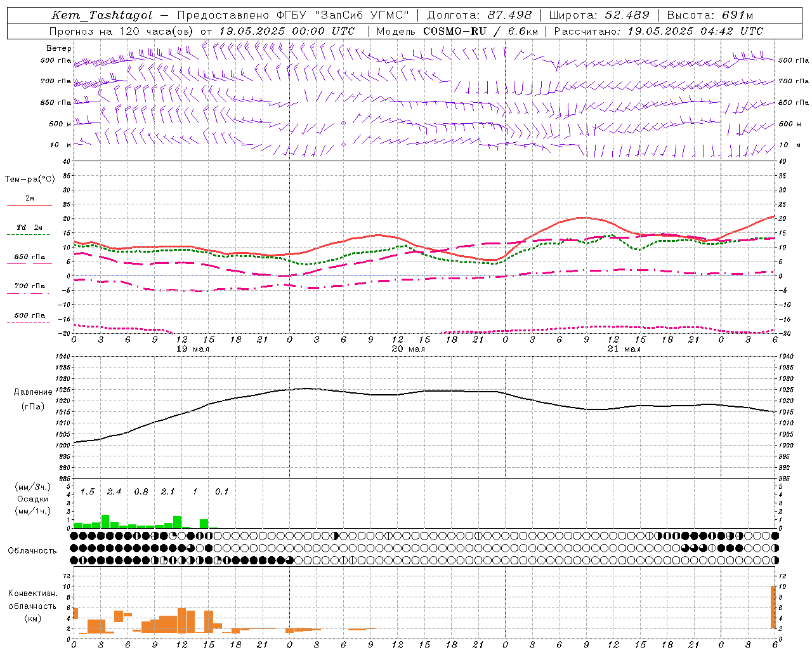Click the tall orange convective bar at hour 6
The width and height of the screenshot is (812, 650).
click(773, 607)
